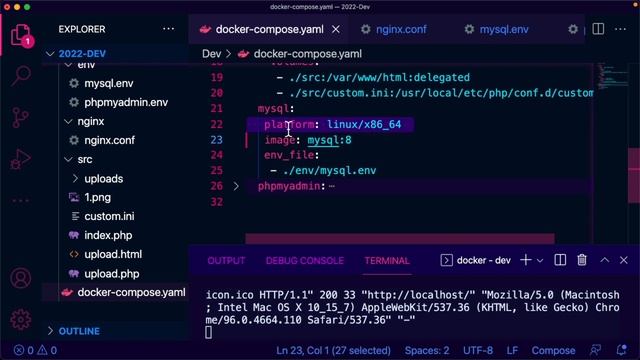Kill terminal with trash icon
This screenshot has width=640, height=360.
point(582,260)
